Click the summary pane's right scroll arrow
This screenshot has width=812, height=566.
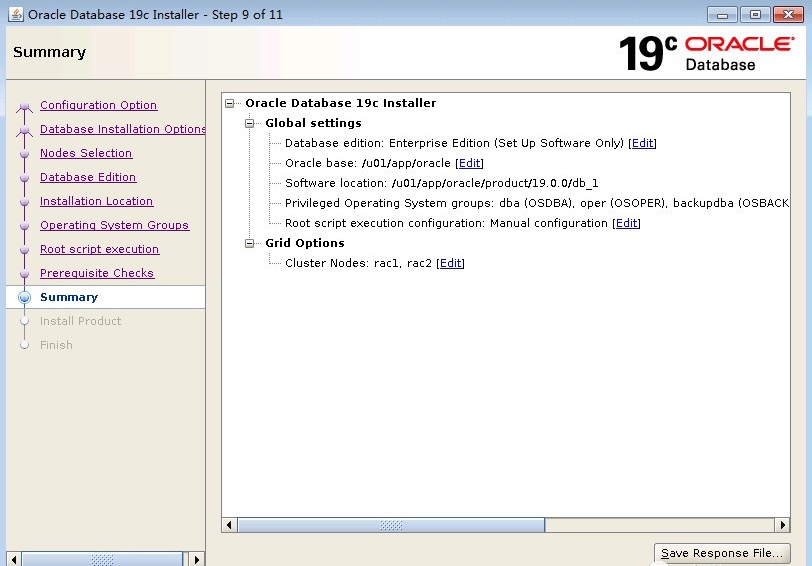click(x=782, y=525)
